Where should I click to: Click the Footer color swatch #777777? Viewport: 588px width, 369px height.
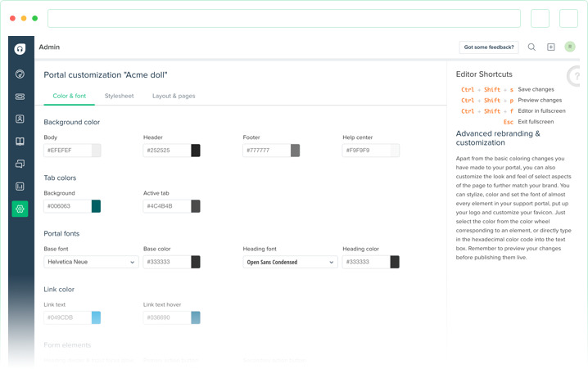pyautogui.click(x=296, y=151)
